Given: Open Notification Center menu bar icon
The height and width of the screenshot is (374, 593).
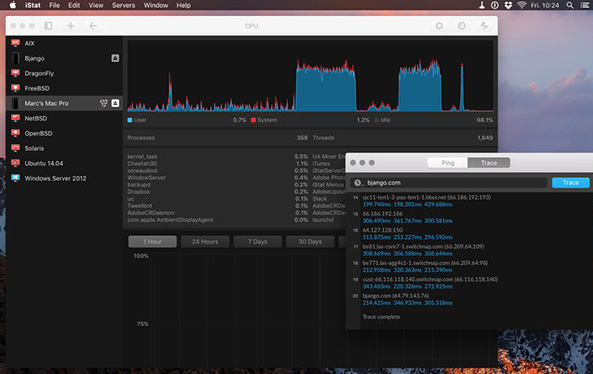Looking at the screenshot, I should point(585,5).
